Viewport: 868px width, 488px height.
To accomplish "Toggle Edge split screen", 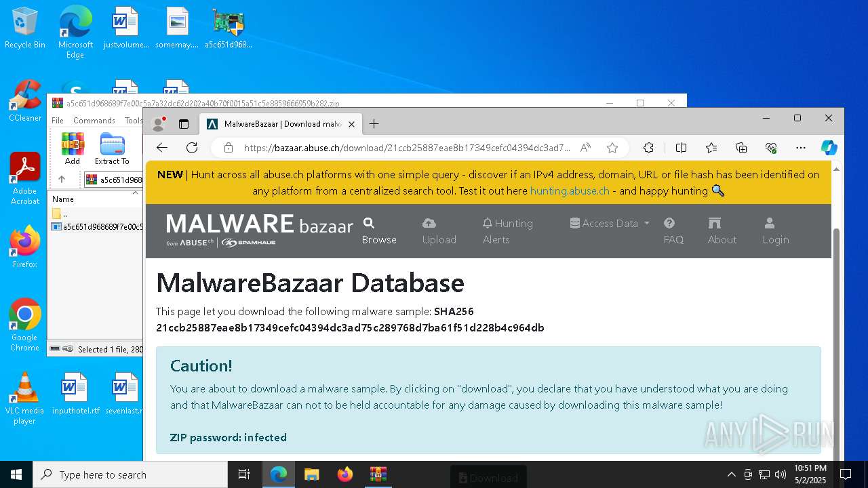I will 681,148.
